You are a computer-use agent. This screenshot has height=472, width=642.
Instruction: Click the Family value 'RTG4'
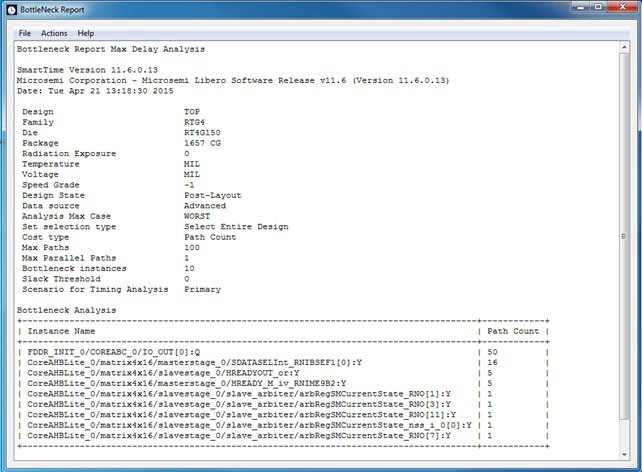click(x=194, y=122)
